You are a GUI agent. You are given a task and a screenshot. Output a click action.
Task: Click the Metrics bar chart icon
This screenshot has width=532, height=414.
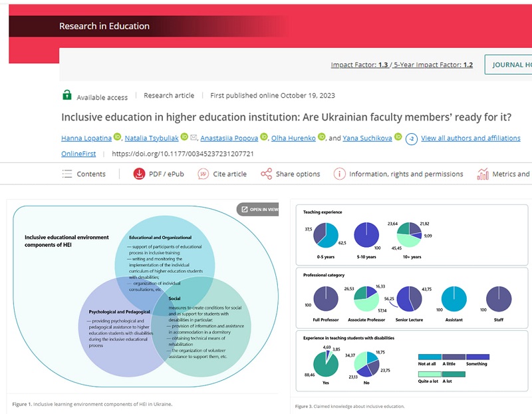tap(483, 174)
